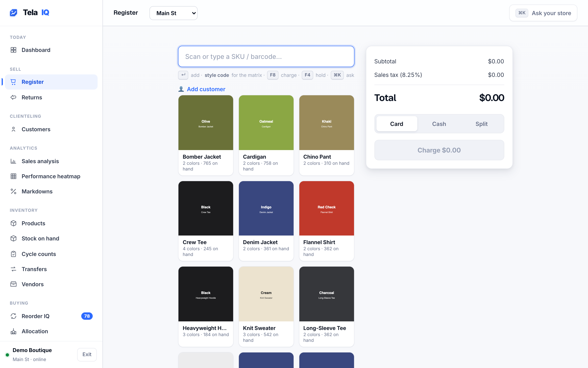Go to Dashboard in sidebar
The image size is (588, 368).
click(51, 50)
